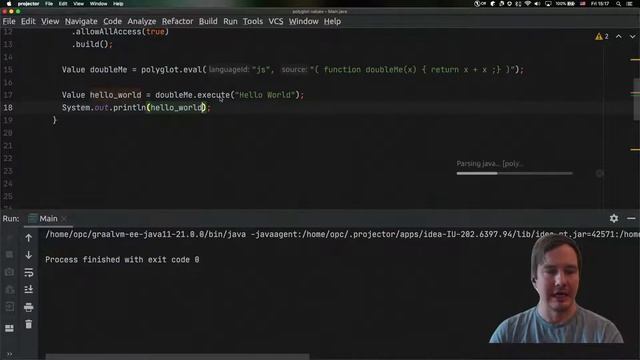Rerun Main with the green run icon
Screen dimensions: 640x360
pos(9,238)
